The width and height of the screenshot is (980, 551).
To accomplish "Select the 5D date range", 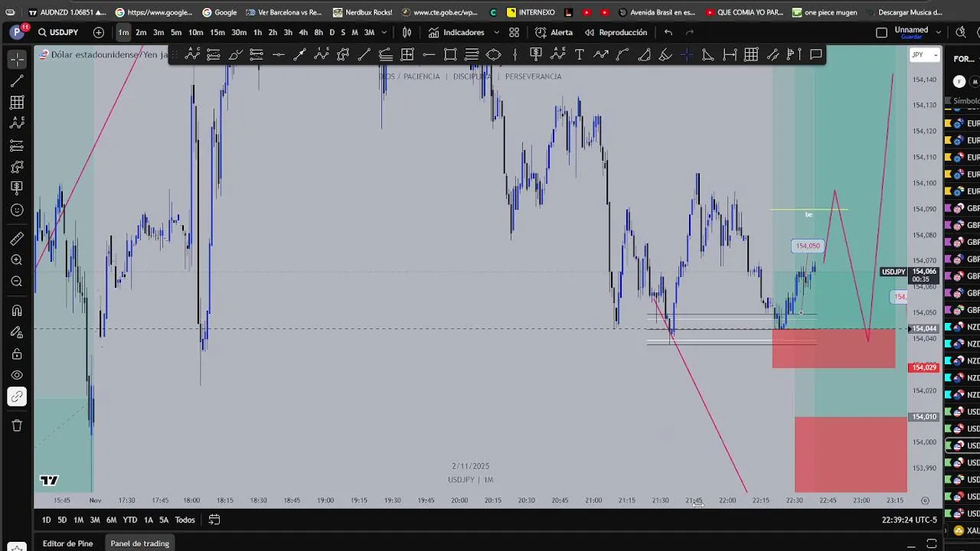I will [x=62, y=520].
